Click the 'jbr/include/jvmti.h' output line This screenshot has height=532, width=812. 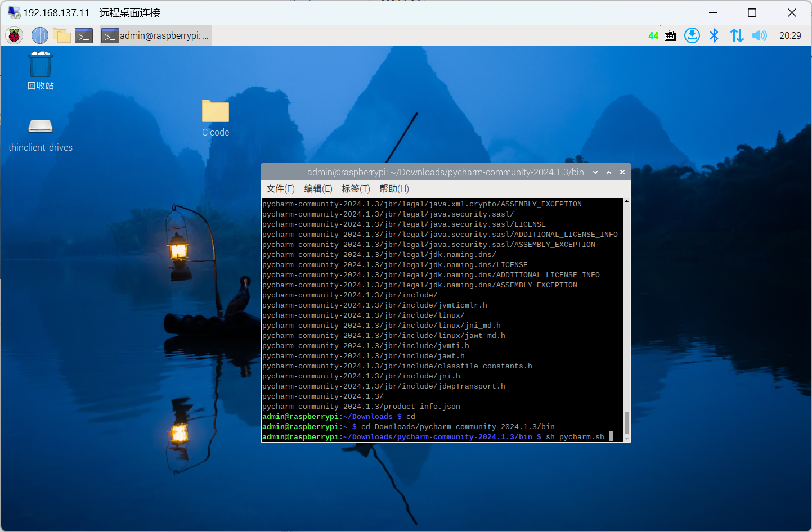point(366,346)
